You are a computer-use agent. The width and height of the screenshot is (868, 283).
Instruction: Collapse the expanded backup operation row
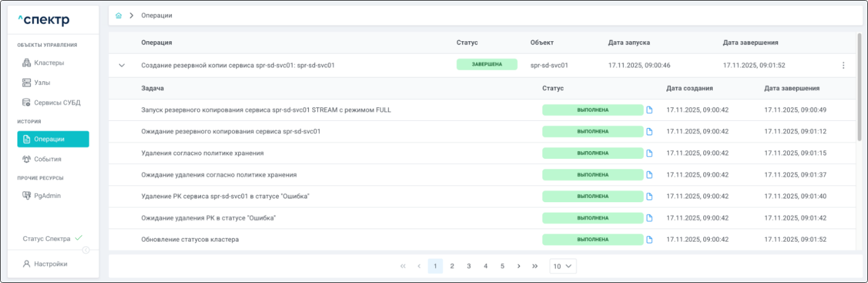pos(122,65)
